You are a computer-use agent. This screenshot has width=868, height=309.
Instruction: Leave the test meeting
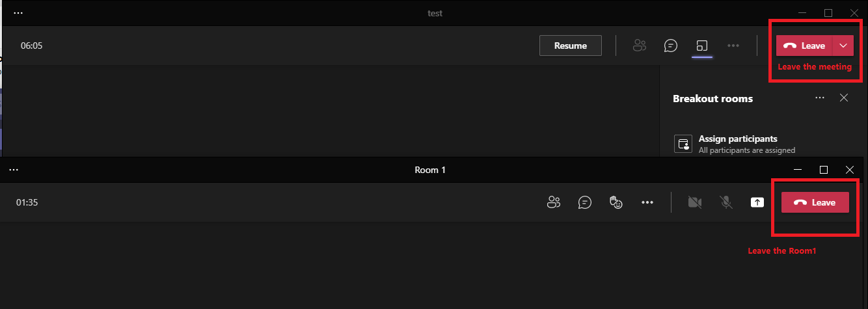804,46
